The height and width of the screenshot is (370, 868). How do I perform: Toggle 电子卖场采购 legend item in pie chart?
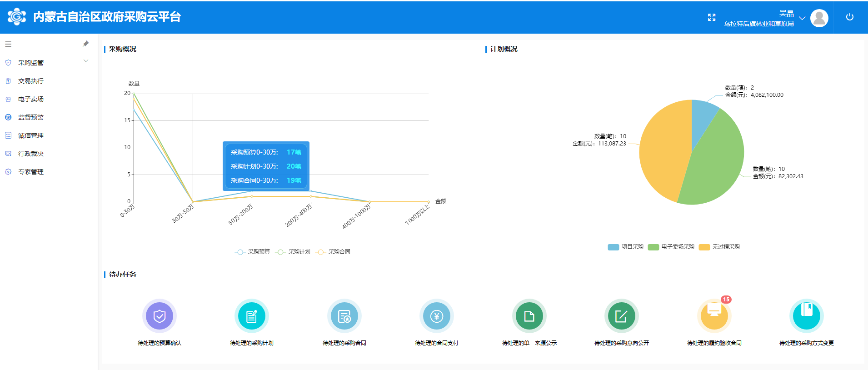(671, 247)
